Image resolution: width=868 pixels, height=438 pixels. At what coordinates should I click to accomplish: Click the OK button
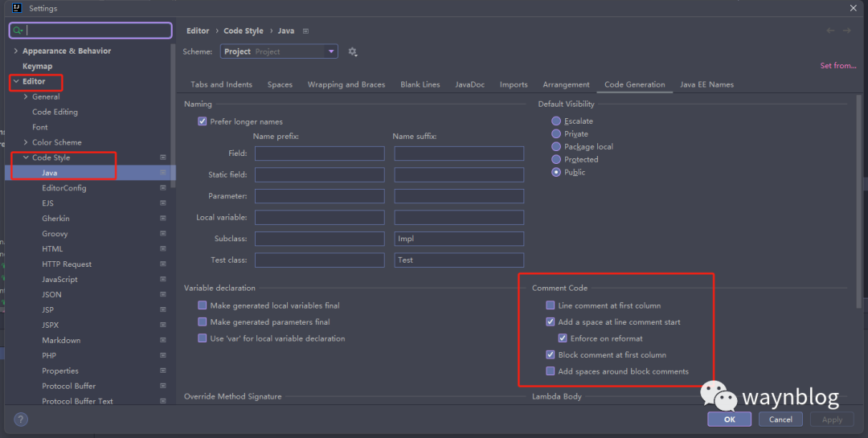(730, 420)
